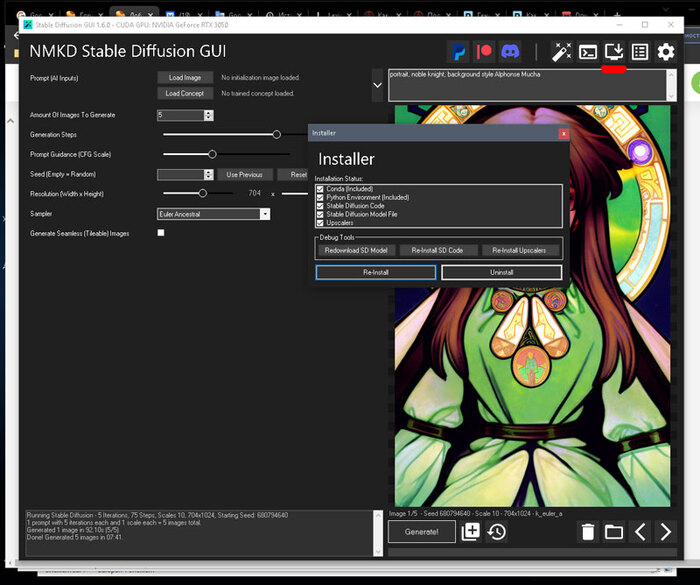Show the next generated image

point(666,532)
